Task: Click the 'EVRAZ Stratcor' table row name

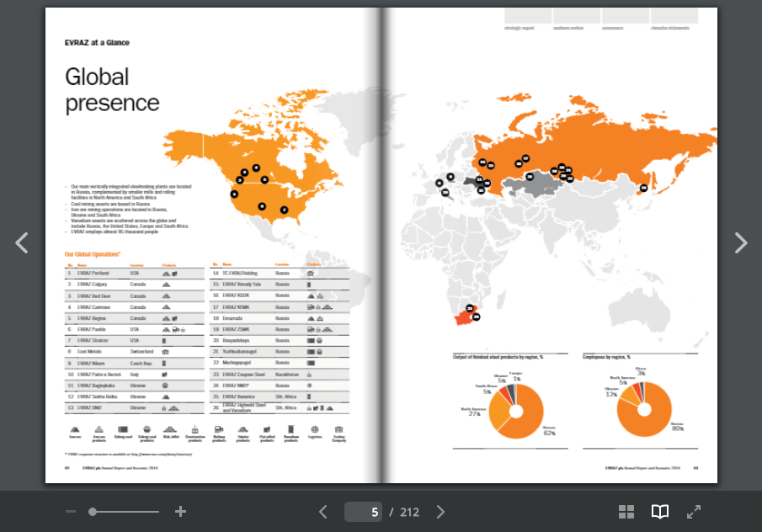Action: point(93,341)
